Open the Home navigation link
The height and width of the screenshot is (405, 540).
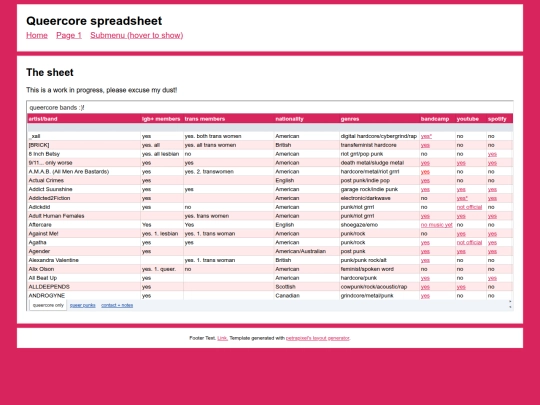pos(37,35)
